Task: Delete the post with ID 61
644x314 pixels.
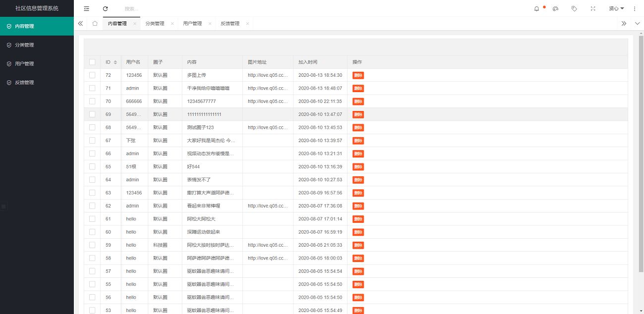Action: pos(358,219)
